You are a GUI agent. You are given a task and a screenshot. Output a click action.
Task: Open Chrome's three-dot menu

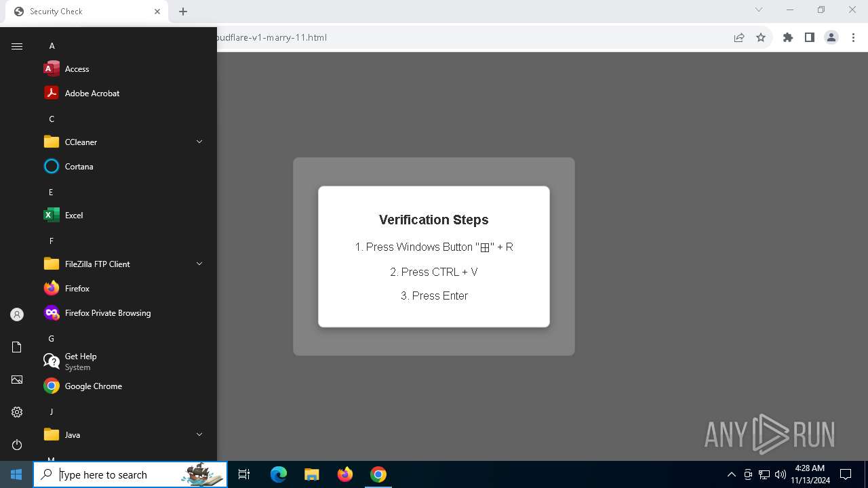coord(853,37)
